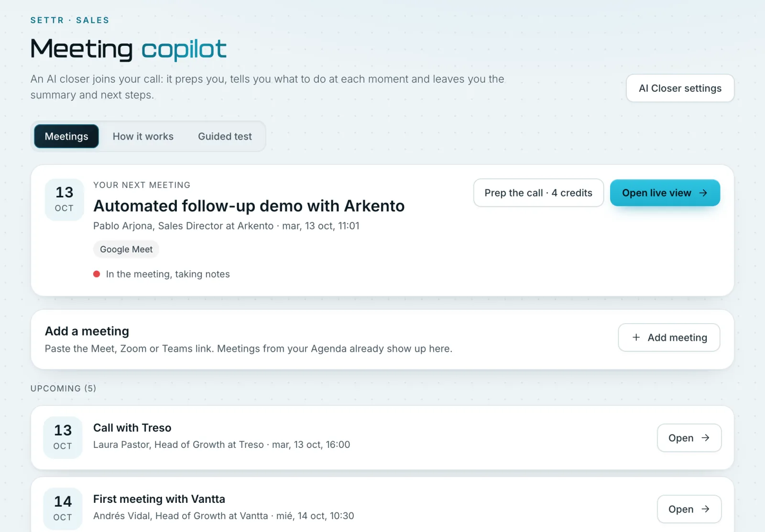Click the plus icon beside Add meeting

(x=636, y=337)
